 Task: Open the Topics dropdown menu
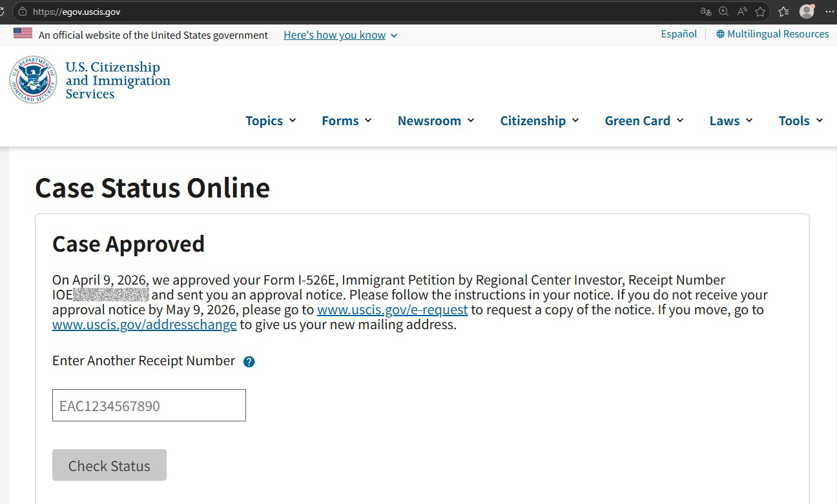(271, 121)
